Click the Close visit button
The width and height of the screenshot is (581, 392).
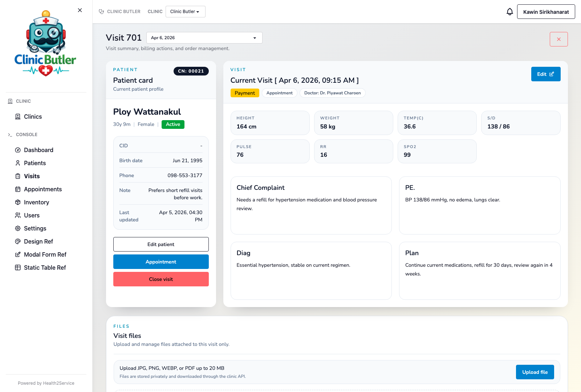161,279
